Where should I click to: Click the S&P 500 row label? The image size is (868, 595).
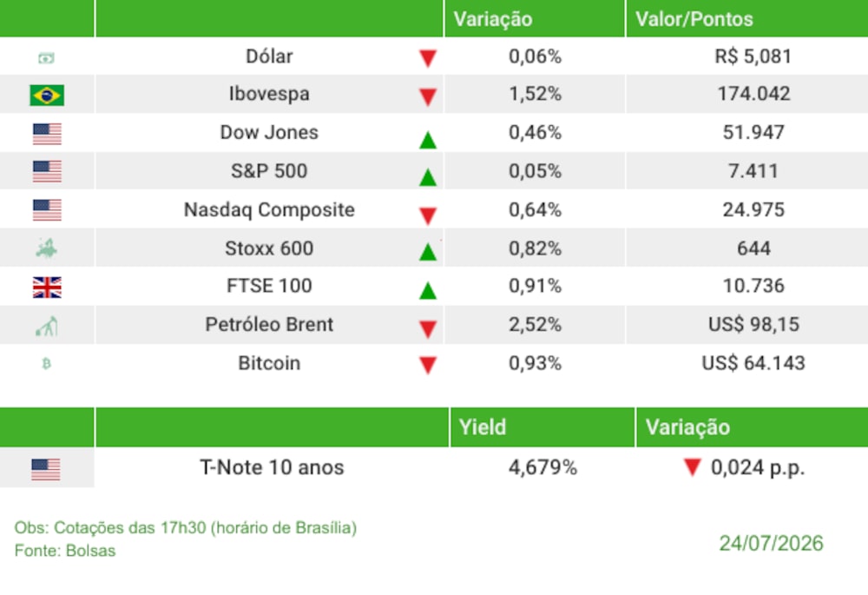(x=269, y=171)
